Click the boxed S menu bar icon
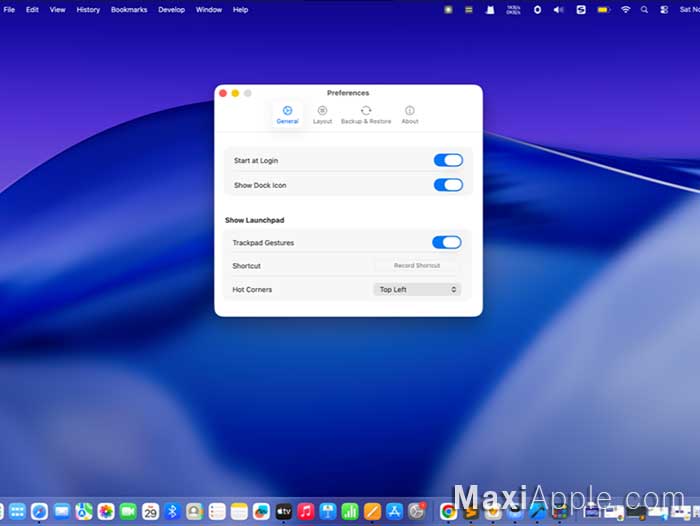700x526 pixels. (581, 9)
